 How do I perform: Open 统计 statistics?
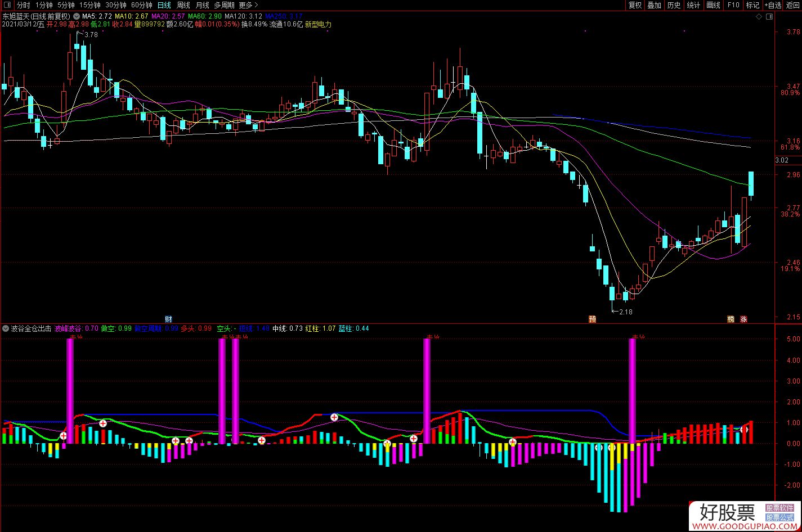(x=693, y=5)
